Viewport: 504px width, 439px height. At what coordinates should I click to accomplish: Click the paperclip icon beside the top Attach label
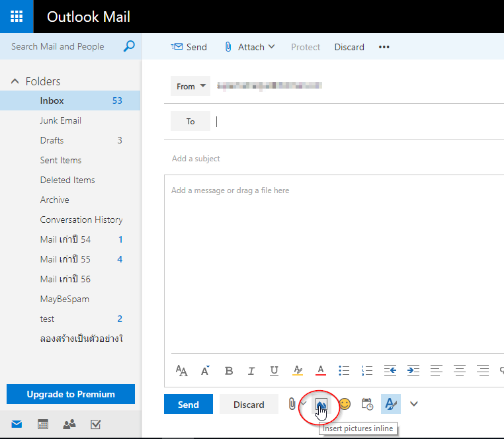[228, 47]
